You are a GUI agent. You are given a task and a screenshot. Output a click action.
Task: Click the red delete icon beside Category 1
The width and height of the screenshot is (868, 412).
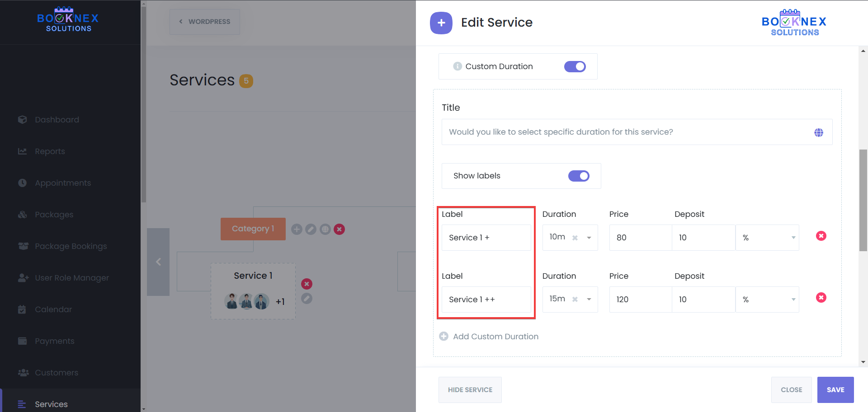coord(339,229)
